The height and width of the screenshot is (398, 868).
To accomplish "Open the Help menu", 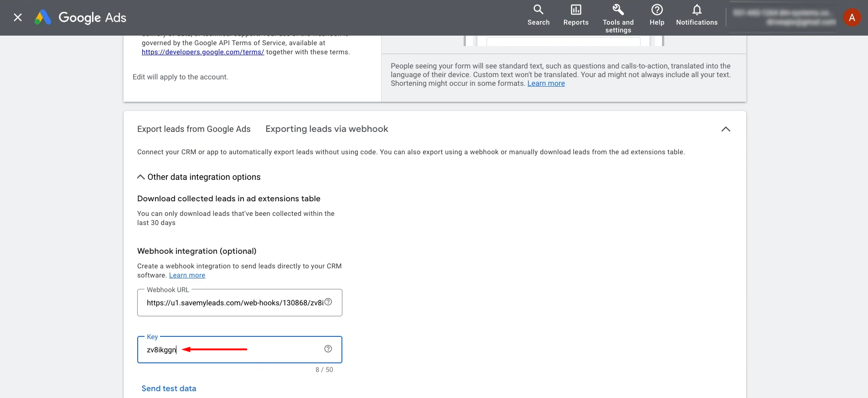I will [x=657, y=15].
